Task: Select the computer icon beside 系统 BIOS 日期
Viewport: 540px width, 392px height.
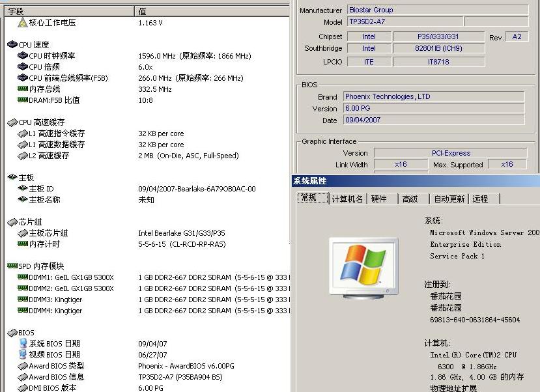Action: point(23,343)
